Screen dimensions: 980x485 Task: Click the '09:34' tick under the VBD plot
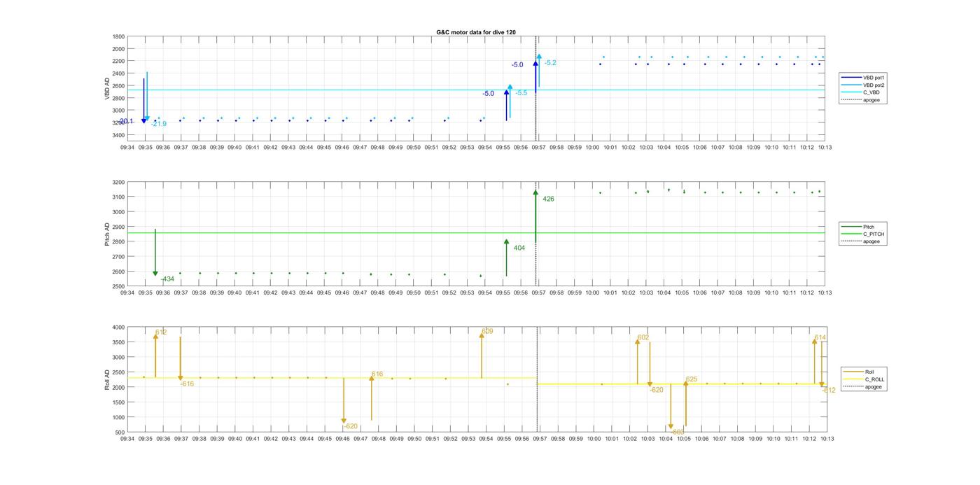click(127, 148)
